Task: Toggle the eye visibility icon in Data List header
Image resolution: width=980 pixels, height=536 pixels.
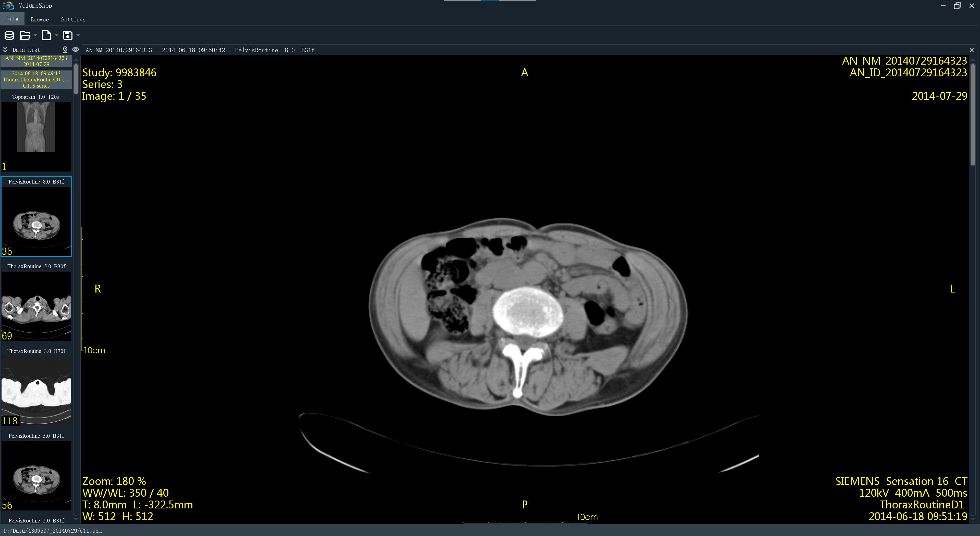Action: coord(75,50)
